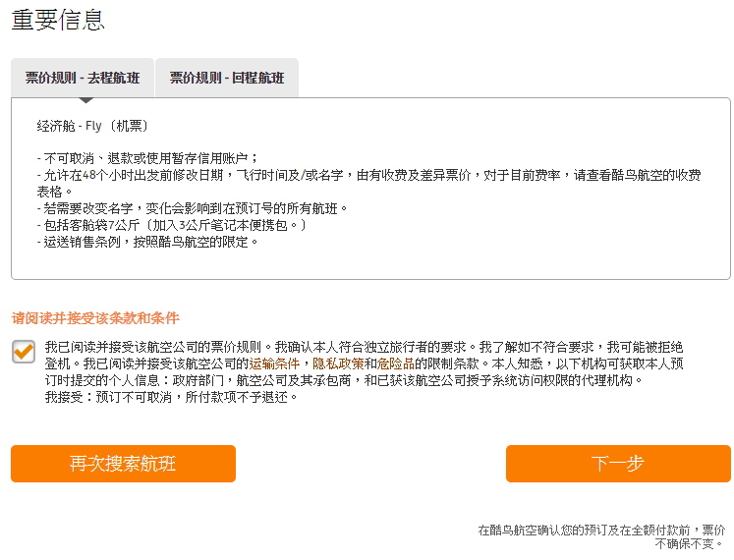Screen dimensions: 734x560
Task: Click the 再次搜索航班 button
Action: coord(123,464)
